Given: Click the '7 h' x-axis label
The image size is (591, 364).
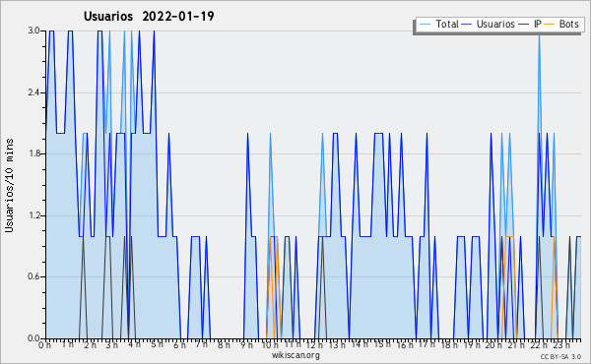Looking at the screenshot, I should coord(202,344).
